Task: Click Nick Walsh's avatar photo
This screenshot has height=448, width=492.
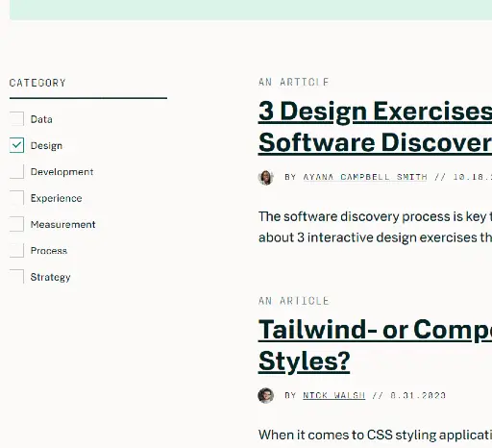Action: coord(266,395)
